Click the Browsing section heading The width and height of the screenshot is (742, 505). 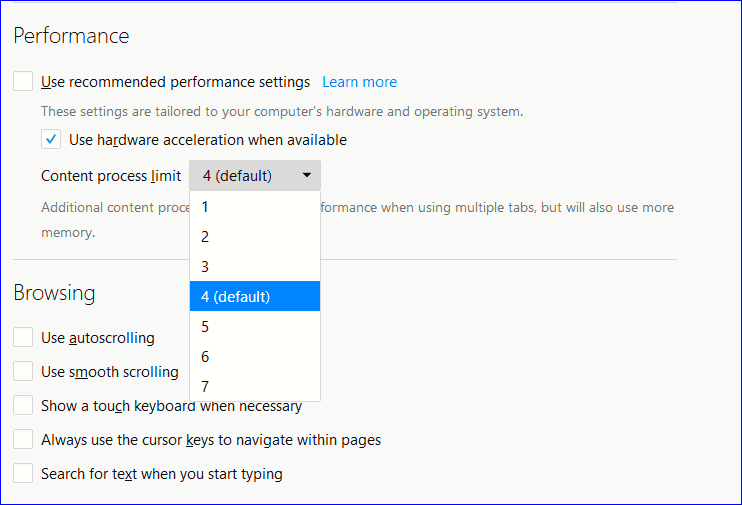[54, 293]
